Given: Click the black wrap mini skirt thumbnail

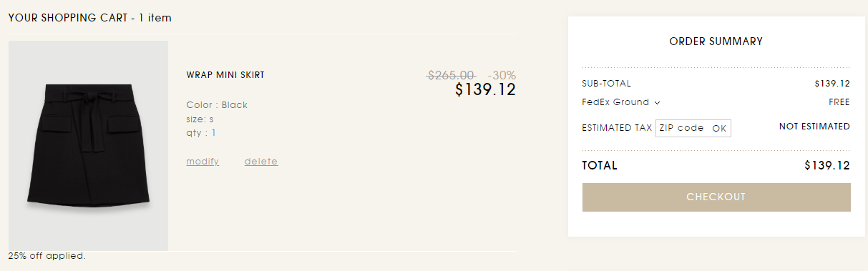Looking at the screenshot, I should point(88,146).
